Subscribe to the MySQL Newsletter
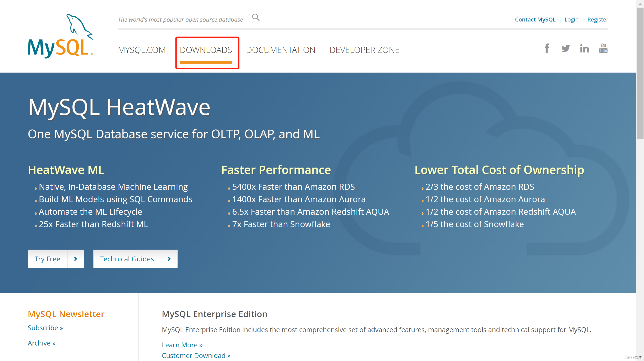Screen dimensions: 644x361 coord(45,328)
